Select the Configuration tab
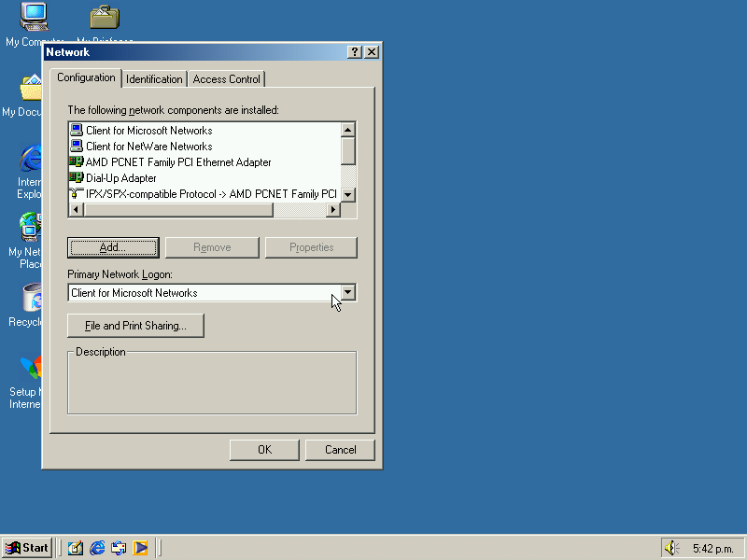This screenshot has height=560, width=747. click(86, 77)
